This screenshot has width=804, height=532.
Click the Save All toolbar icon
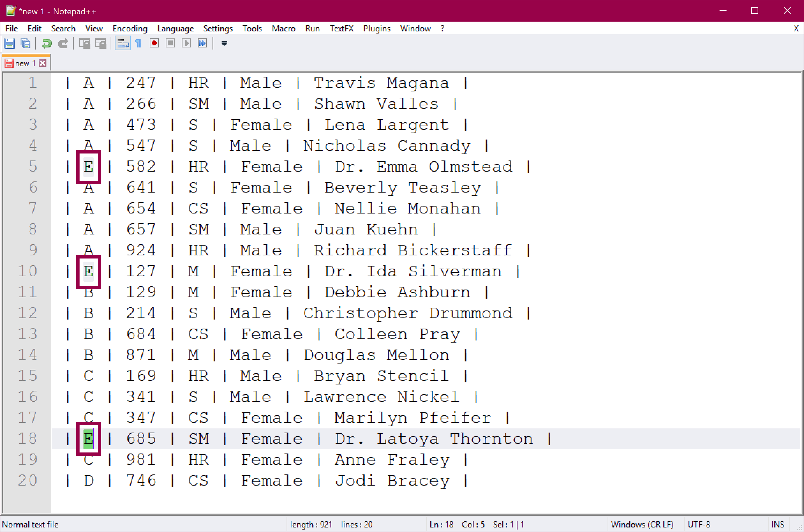[x=25, y=43]
